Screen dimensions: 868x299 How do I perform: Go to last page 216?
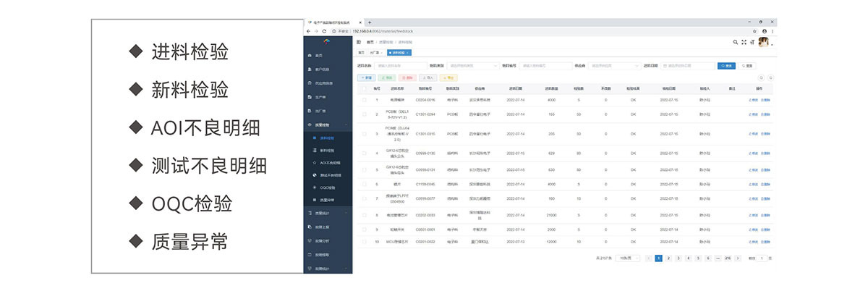tap(728, 258)
